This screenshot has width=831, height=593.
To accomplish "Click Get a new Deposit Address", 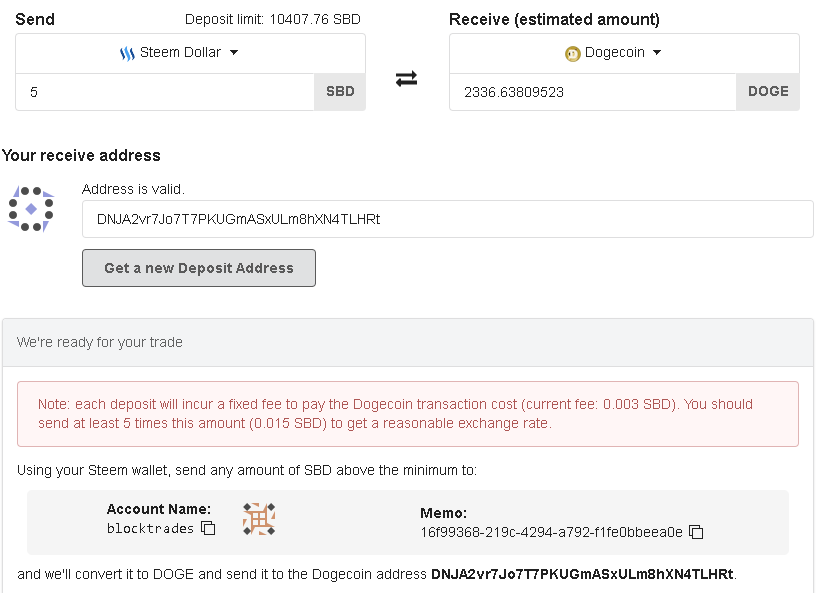I will [199, 268].
